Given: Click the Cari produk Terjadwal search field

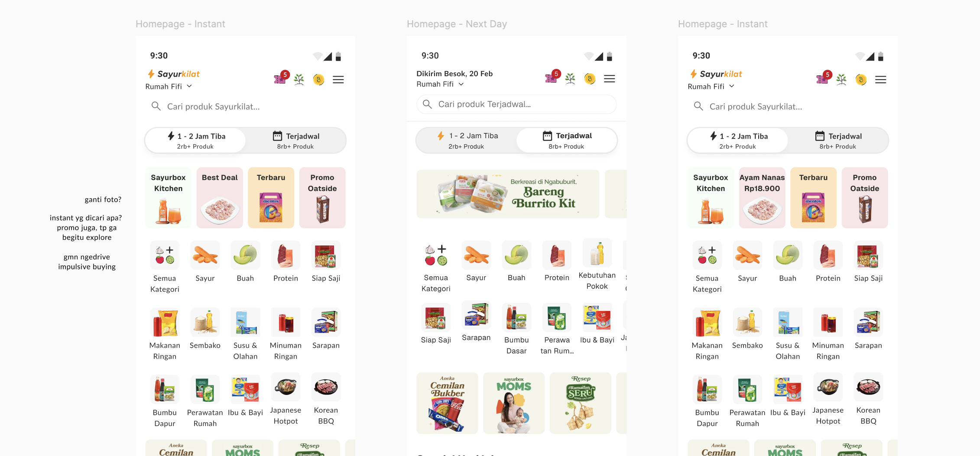Looking at the screenshot, I should [516, 104].
